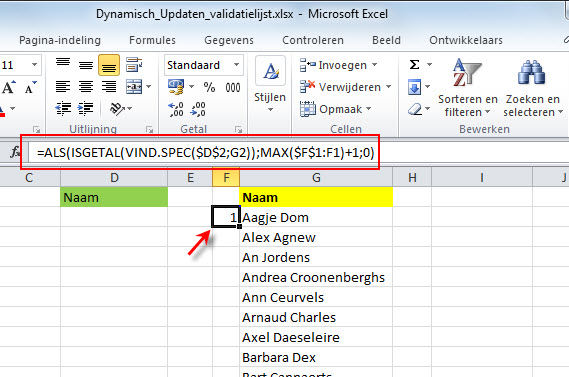The width and height of the screenshot is (569, 377).
Task: Open Opmaak cells menu
Action: (336, 109)
